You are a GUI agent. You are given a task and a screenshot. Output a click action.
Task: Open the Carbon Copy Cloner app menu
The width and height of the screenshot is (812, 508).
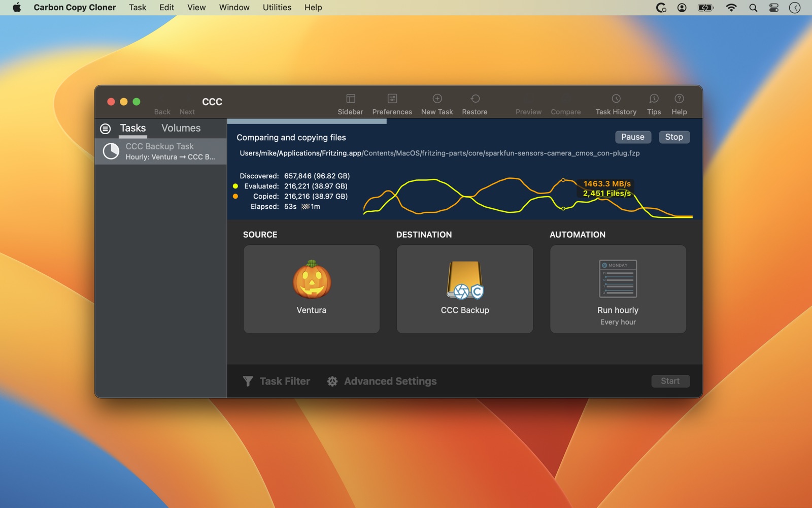[x=75, y=8]
